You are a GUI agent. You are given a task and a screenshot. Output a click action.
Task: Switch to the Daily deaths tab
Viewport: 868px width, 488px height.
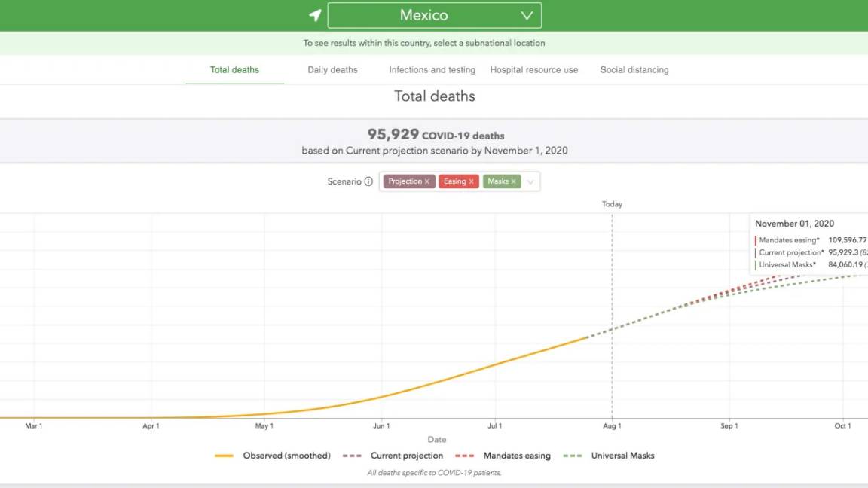332,70
